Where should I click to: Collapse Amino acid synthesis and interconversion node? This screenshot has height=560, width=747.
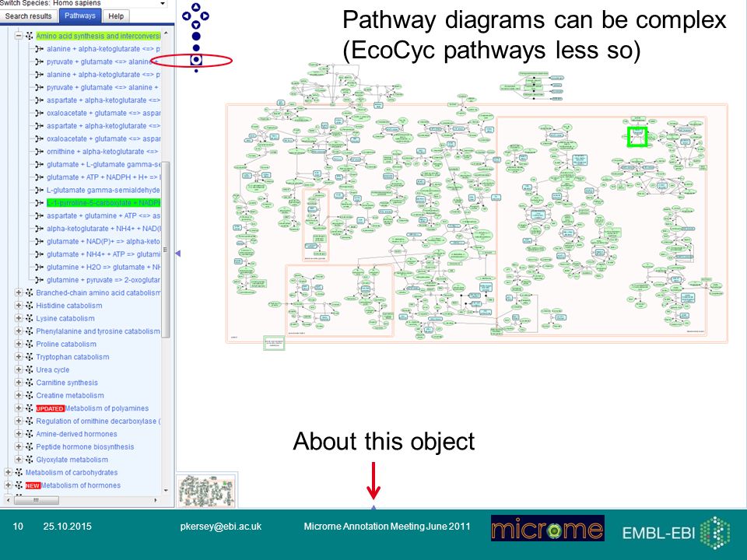click(x=19, y=36)
